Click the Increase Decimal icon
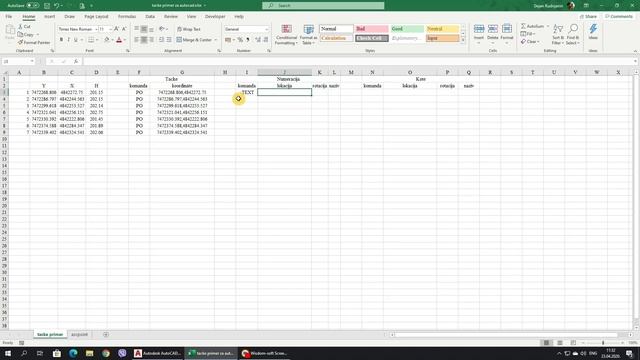This screenshot has height=360, width=640. tap(258, 40)
